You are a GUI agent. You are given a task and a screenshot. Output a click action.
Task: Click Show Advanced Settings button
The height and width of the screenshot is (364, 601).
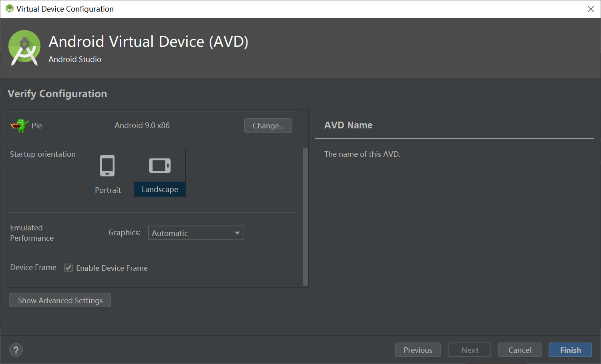coord(60,300)
